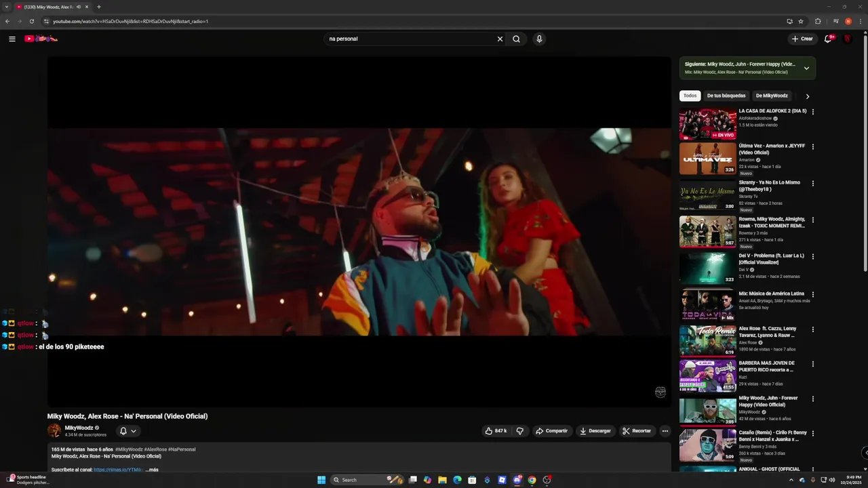Open notification bell dropdown for MikyWoodz
Viewport: 868px width, 488px height.
128,431
